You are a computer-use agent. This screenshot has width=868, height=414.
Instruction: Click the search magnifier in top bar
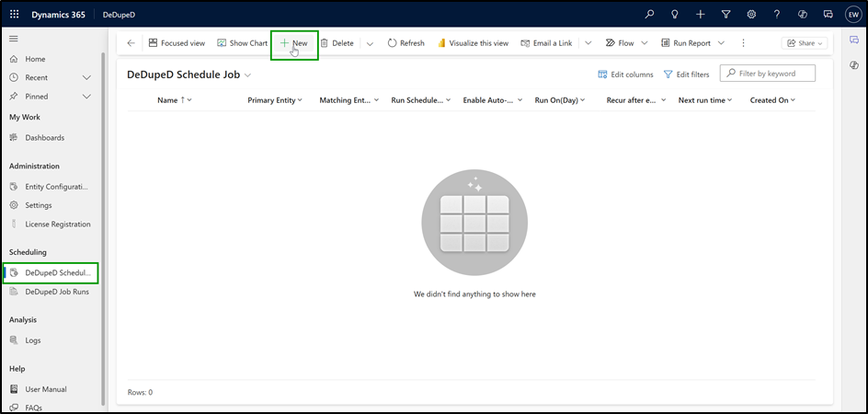(x=650, y=15)
